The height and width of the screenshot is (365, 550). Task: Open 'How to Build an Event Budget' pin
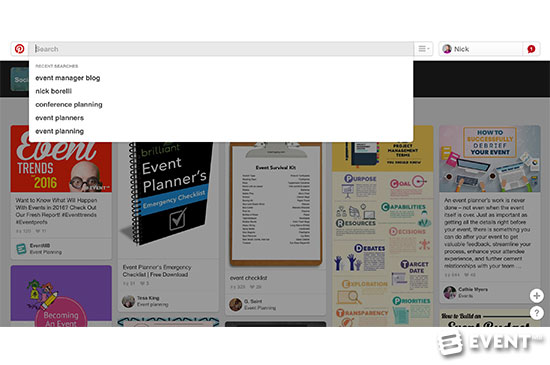pyautogui.click(x=490, y=318)
